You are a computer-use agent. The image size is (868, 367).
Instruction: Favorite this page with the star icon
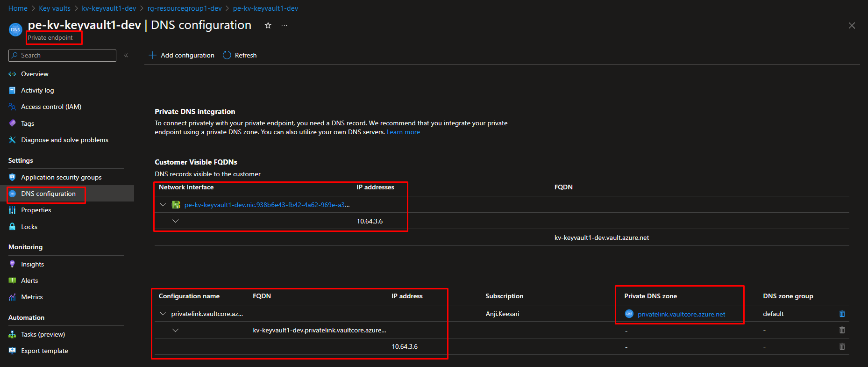pos(268,25)
